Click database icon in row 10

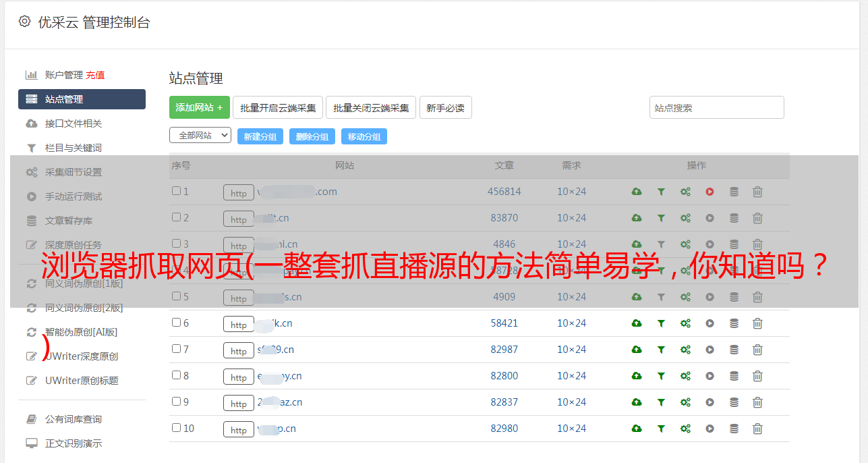click(734, 429)
